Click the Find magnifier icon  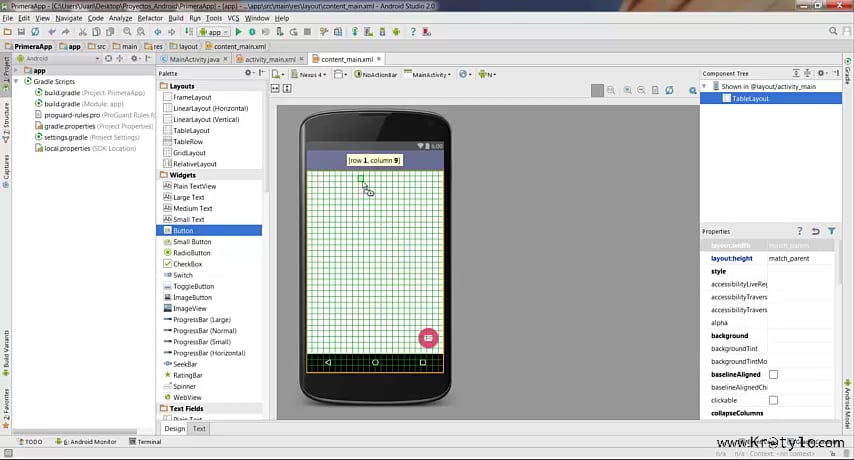coord(127,32)
